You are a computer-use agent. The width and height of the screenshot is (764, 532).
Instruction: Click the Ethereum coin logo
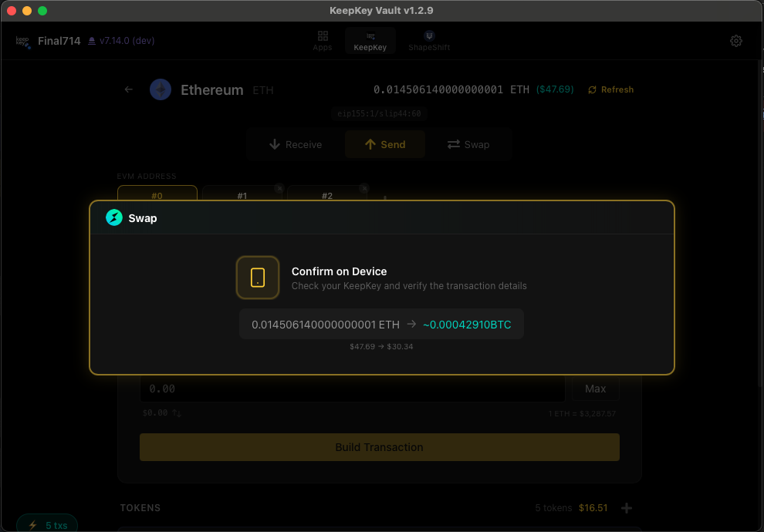pos(161,89)
